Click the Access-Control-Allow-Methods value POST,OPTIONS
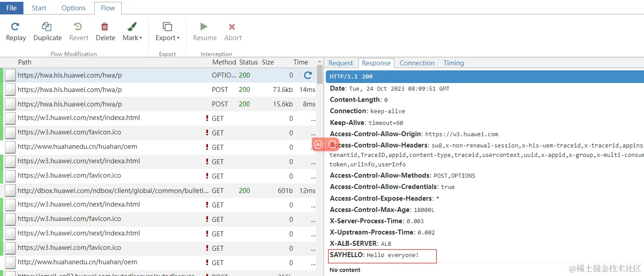The height and width of the screenshot is (276, 644). [x=454, y=176]
